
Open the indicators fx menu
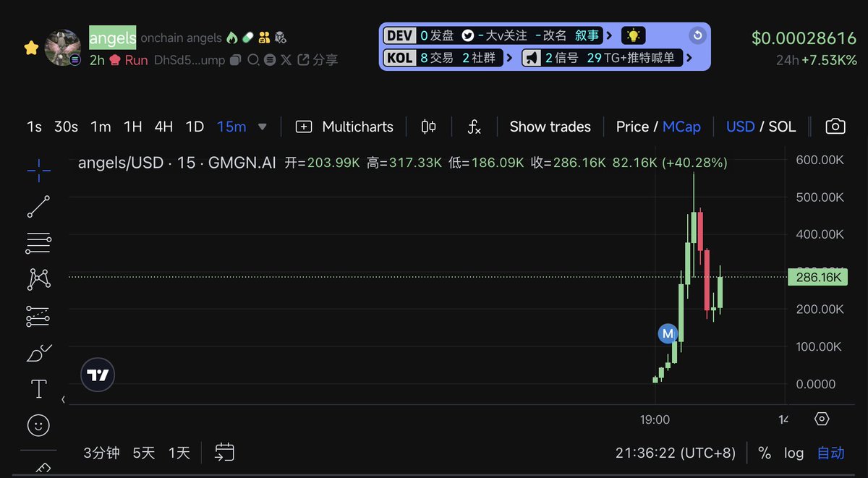pos(475,127)
